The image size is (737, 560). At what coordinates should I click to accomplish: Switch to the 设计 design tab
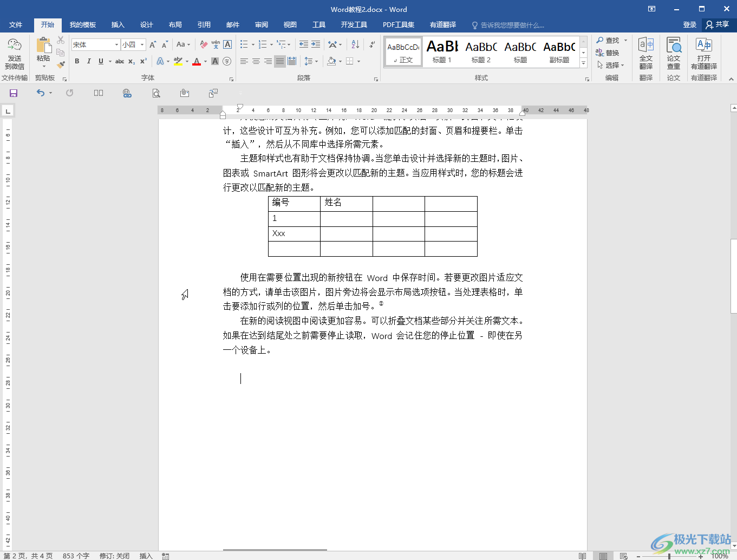point(146,25)
